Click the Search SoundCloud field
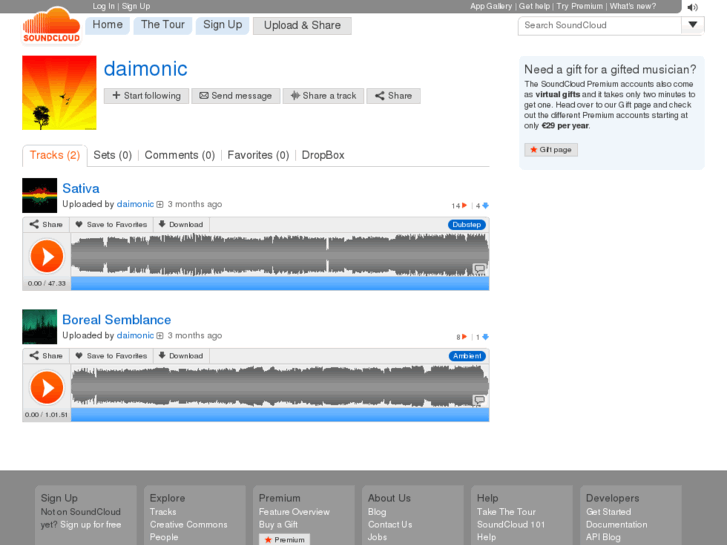 (599, 25)
